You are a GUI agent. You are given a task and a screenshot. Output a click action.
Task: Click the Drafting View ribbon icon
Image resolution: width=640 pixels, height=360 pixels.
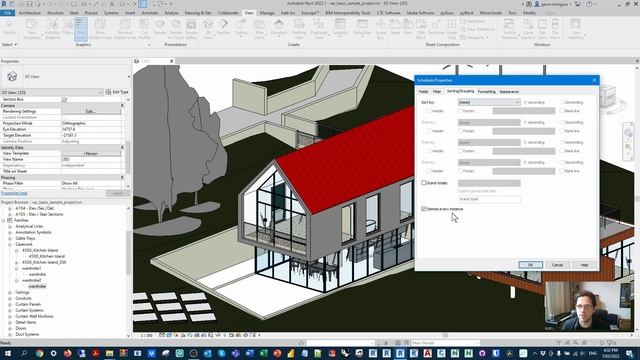tap(299, 29)
